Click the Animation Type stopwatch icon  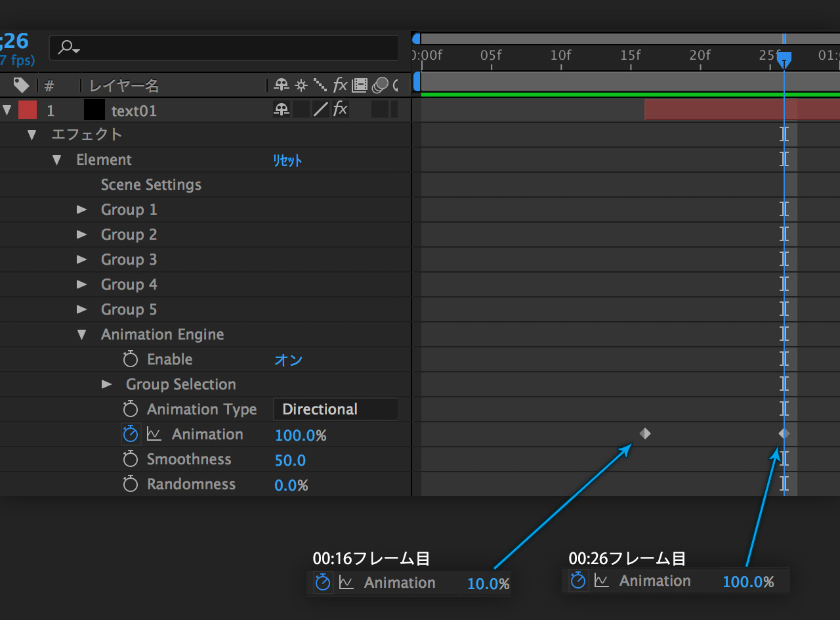[x=131, y=409]
